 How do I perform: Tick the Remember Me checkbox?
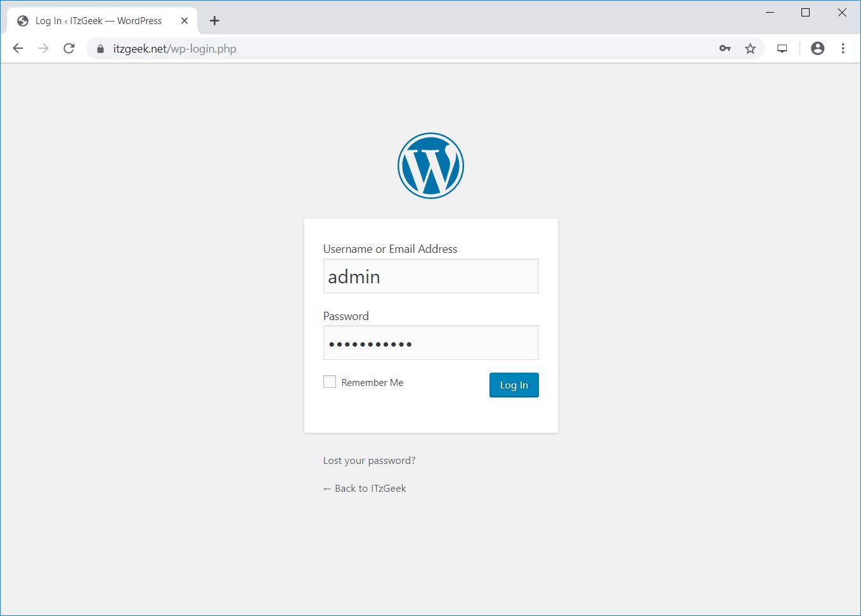330,382
